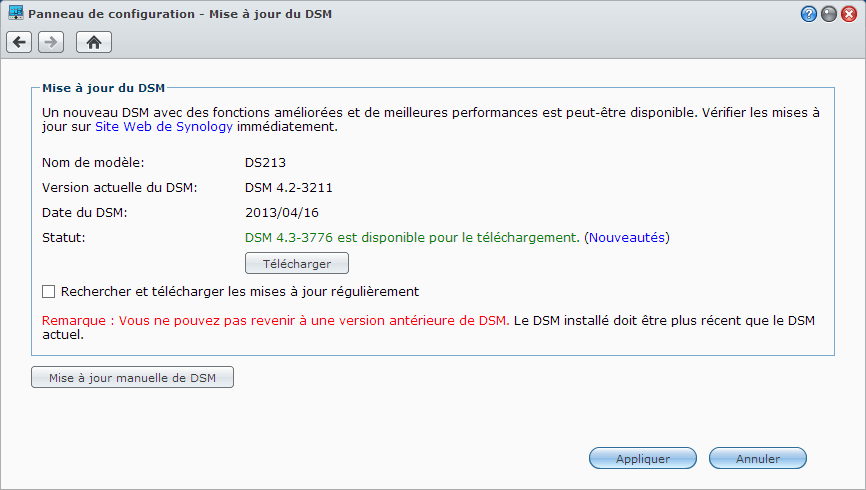The image size is (866, 490).
Task: Click the Version actuelle du DSM label
Action: tap(119, 188)
